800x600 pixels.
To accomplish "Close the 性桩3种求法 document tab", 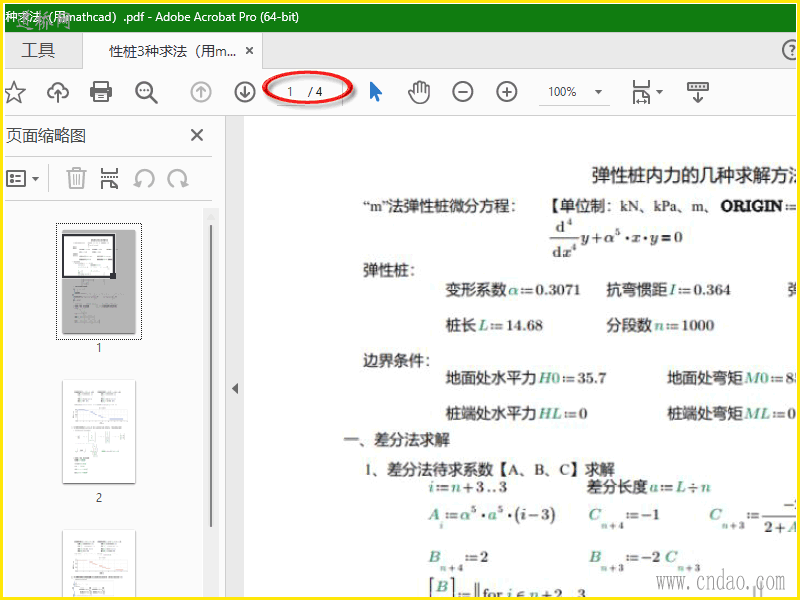I will [x=249, y=51].
